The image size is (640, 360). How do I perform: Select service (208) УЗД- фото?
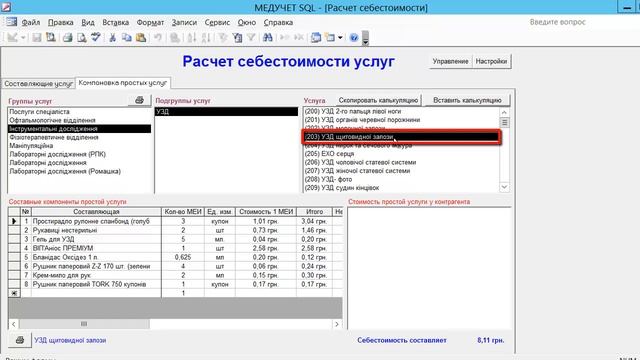[x=401, y=179]
